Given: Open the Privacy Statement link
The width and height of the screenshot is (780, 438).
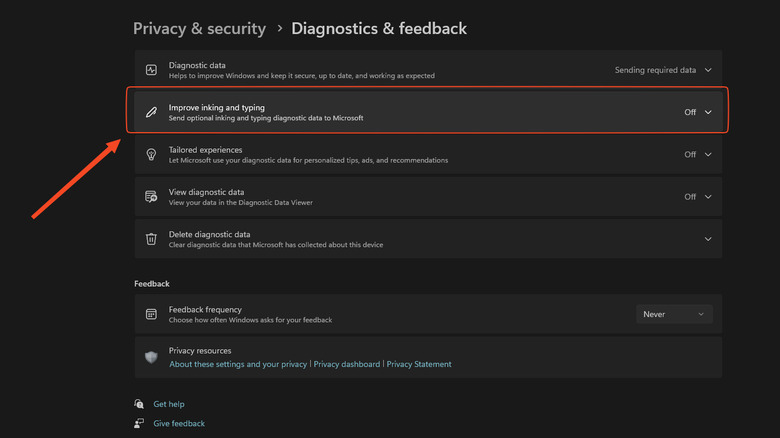Looking at the screenshot, I should (x=419, y=364).
